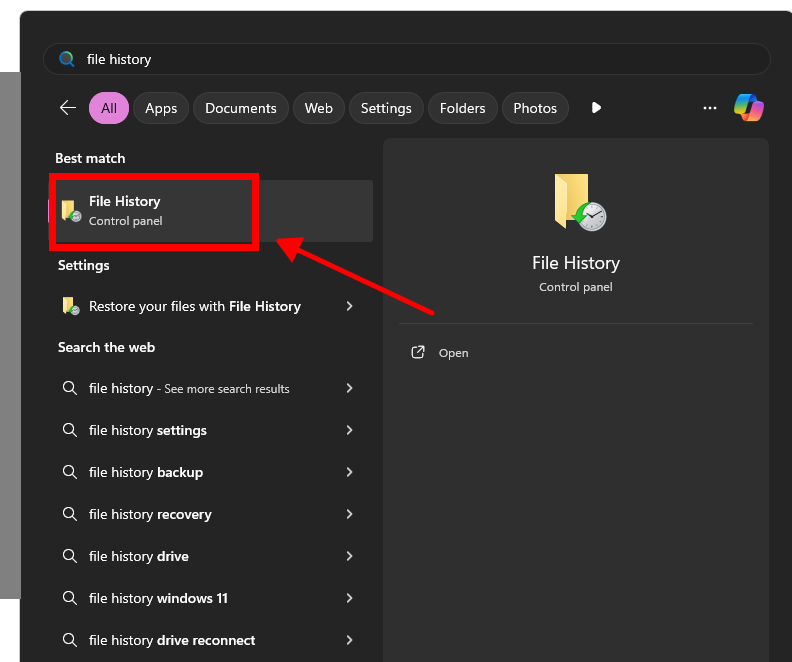The image size is (792, 662).
Task: Show more filter tabs with play arrow
Action: pos(596,108)
